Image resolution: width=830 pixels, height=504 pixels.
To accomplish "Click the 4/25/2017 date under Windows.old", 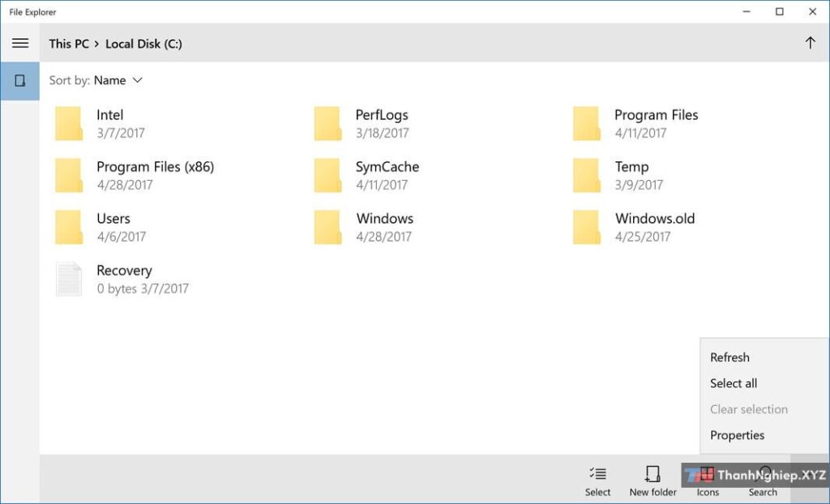I will pos(643,237).
